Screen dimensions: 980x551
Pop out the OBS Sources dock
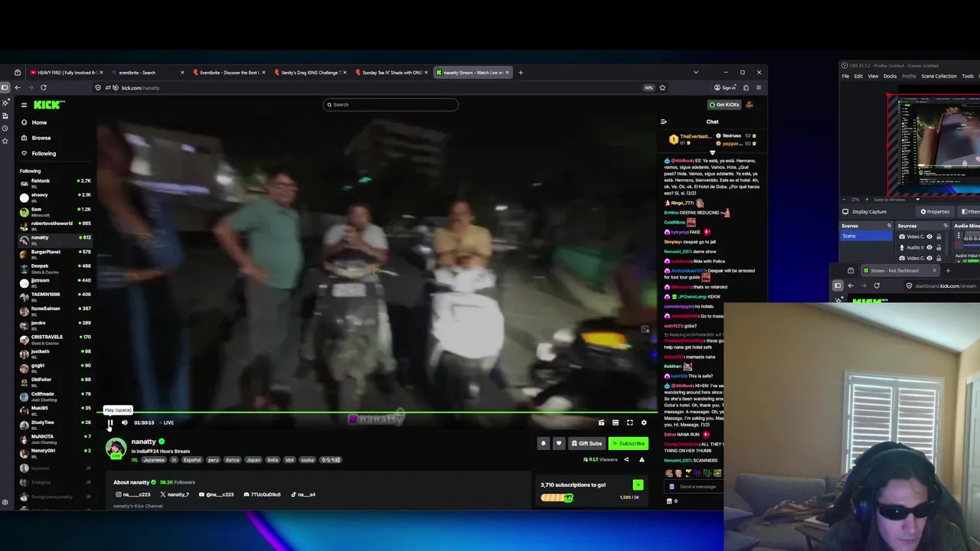coord(946,226)
